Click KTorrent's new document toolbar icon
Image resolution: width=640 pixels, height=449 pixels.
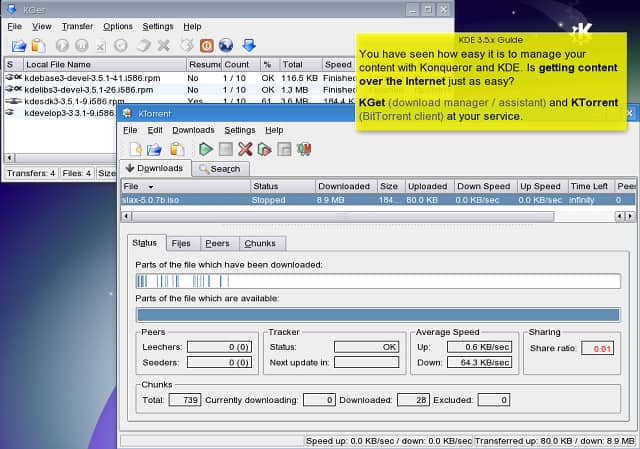point(136,149)
